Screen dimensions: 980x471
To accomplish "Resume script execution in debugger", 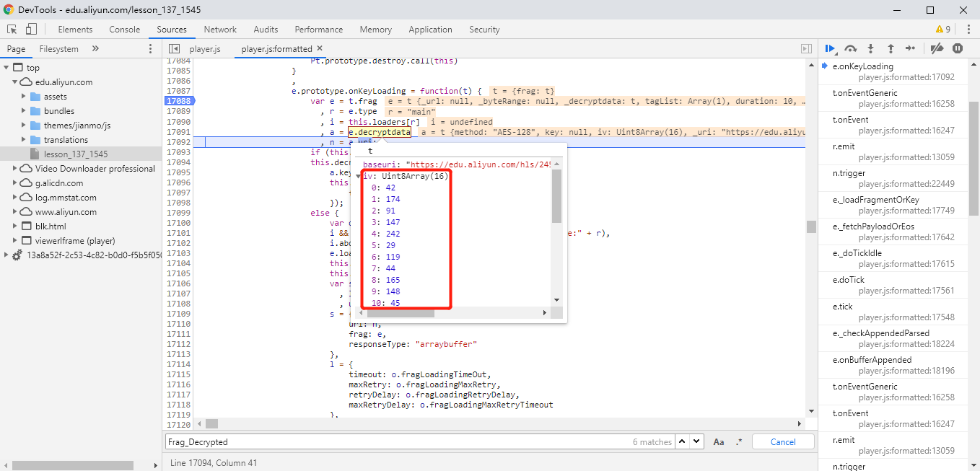I will (831, 48).
